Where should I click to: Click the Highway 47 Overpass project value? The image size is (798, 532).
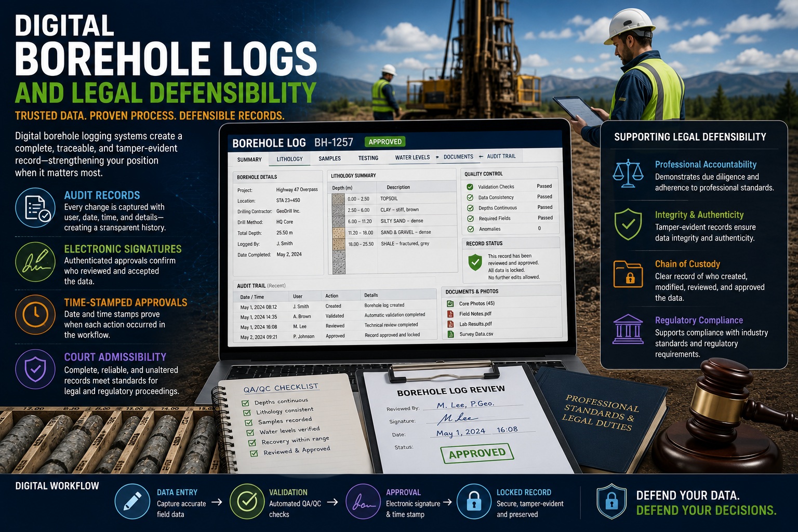(297, 190)
